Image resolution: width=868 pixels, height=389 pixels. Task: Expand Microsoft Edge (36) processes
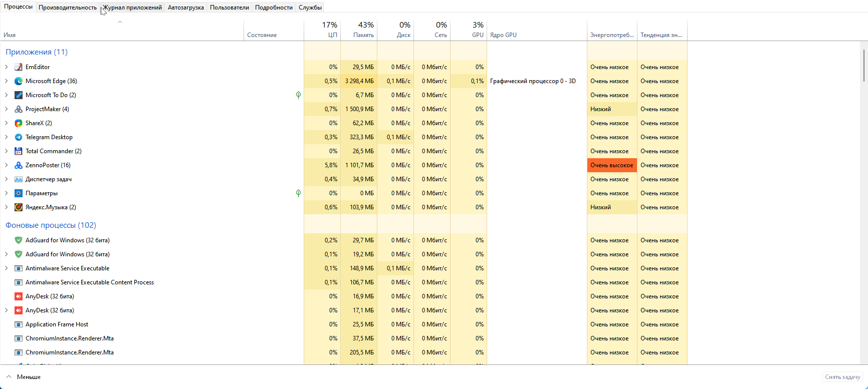pos(6,81)
